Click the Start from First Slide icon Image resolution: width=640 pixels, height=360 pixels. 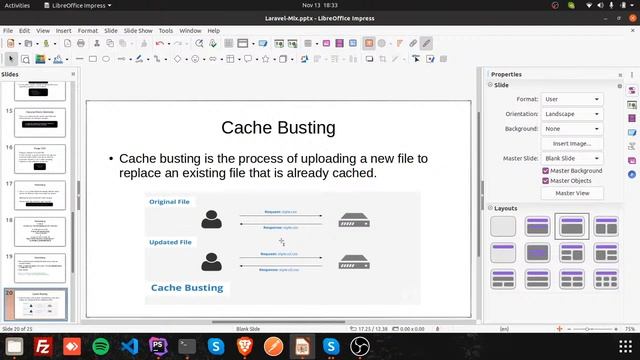(x=279, y=43)
